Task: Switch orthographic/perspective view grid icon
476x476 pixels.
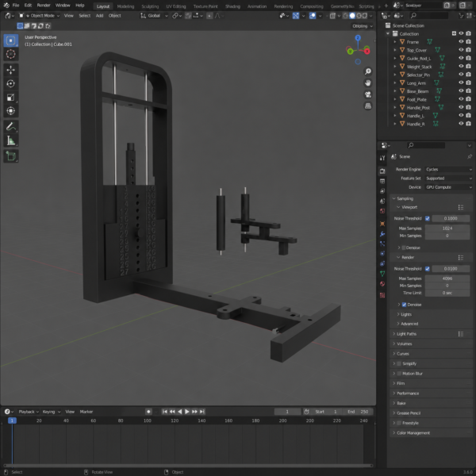Action: pos(368,106)
